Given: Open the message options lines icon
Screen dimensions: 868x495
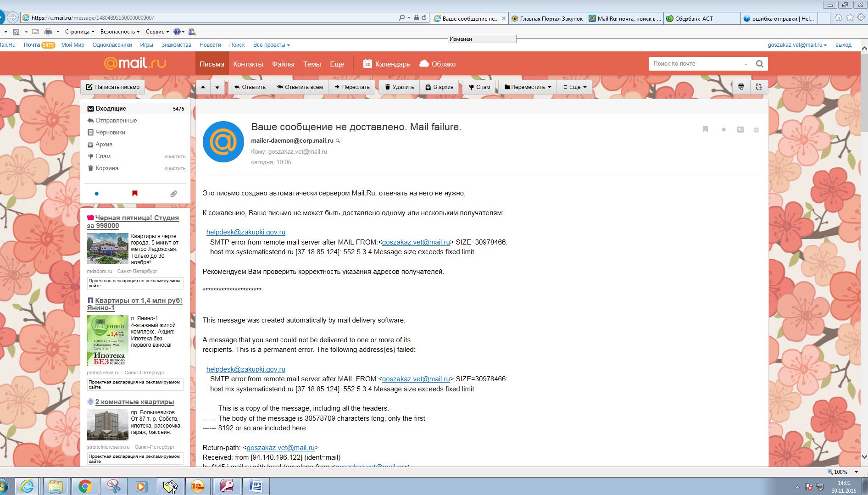Looking at the screenshot, I should (756, 130).
